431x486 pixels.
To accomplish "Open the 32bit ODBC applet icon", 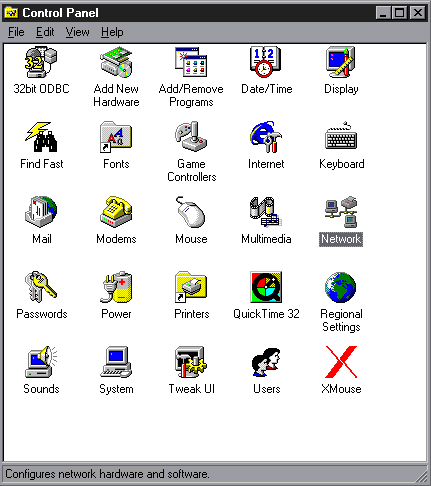I will tap(41, 62).
